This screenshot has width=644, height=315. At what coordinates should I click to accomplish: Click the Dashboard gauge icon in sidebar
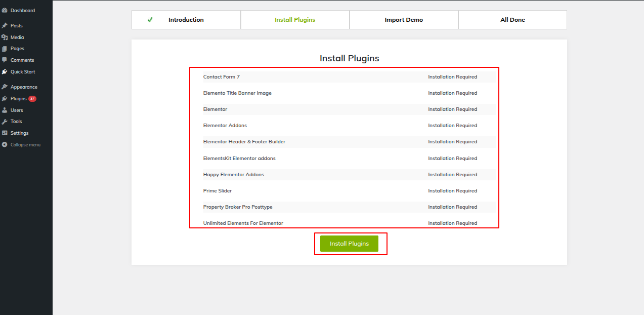tap(5, 11)
